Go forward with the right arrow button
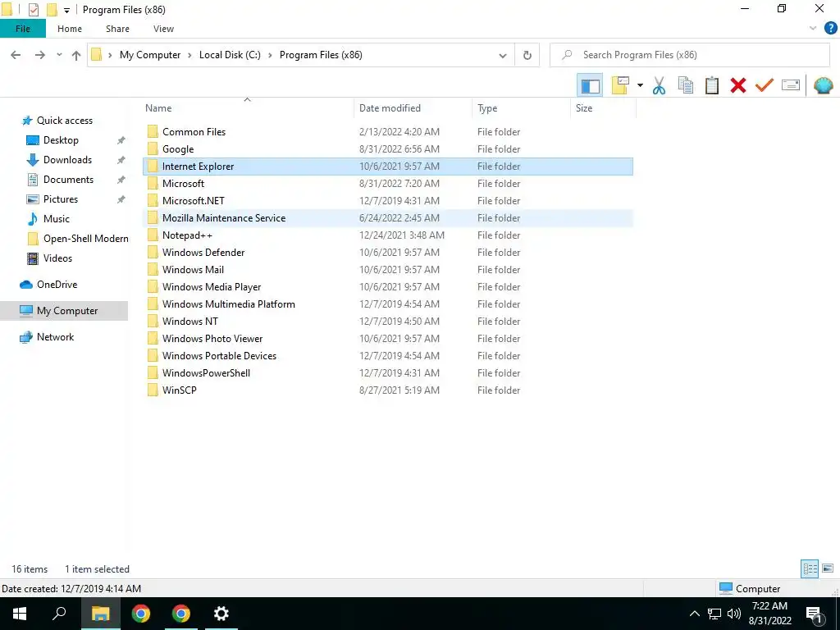This screenshot has width=840, height=630. [x=40, y=55]
